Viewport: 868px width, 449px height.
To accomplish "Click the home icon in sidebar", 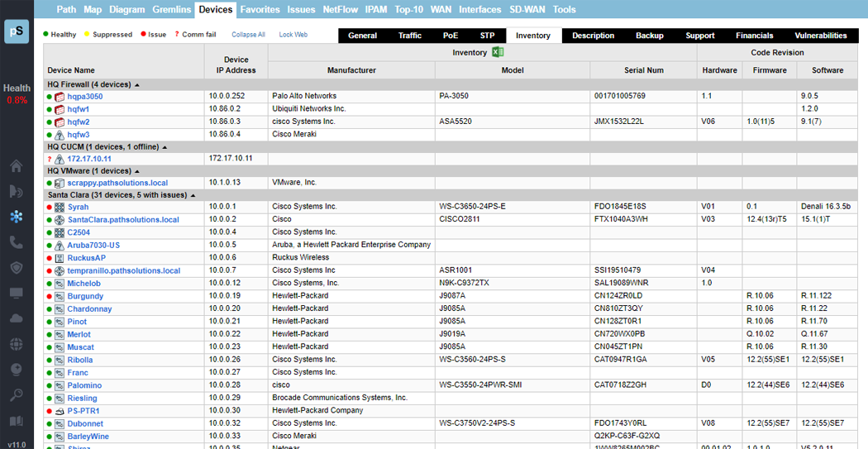I will click(16, 166).
